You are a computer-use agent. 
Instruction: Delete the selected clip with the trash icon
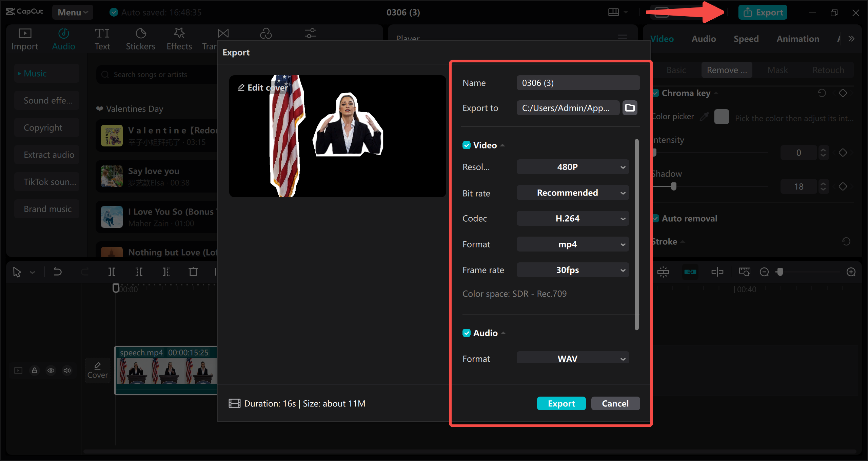point(193,272)
